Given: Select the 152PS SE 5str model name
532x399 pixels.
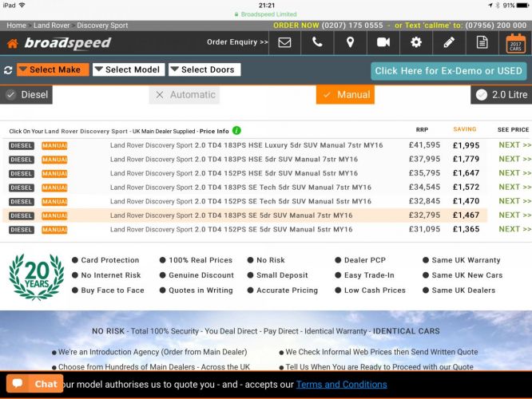Looking at the screenshot, I should pyautogui.click(x=231, y=229).
